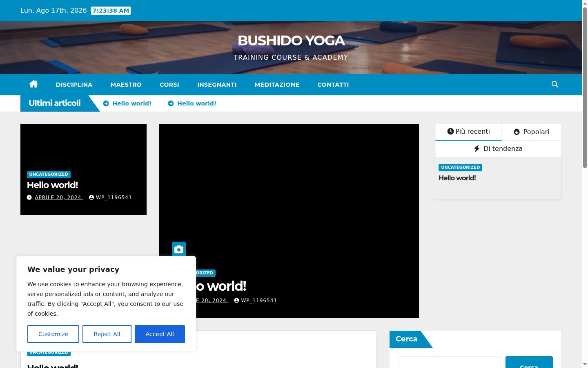Click UNCATEGORIZED badge in left card

(49, 174)
